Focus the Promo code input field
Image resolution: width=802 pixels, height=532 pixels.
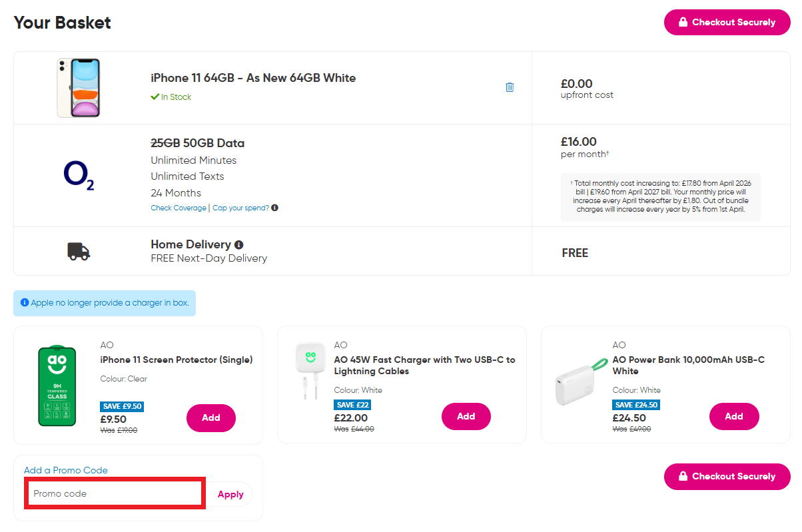click(115, 493)
